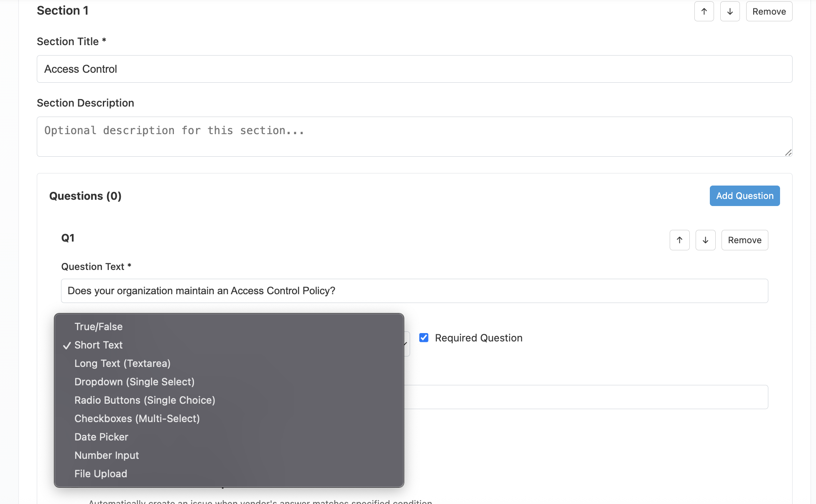Move question Q1 down
816x504 pixels.
tap(705, 240)
